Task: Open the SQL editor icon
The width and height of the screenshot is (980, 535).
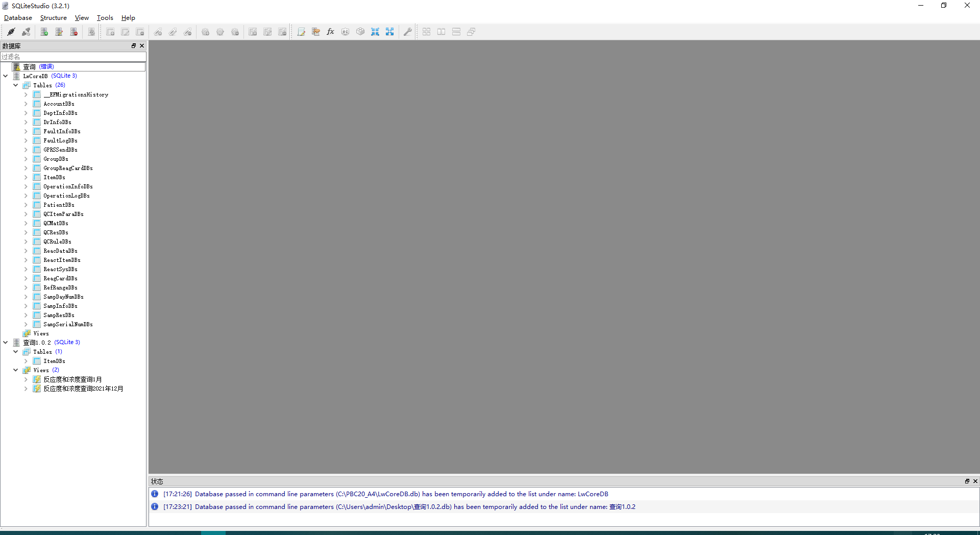Action: pos(301,32)
